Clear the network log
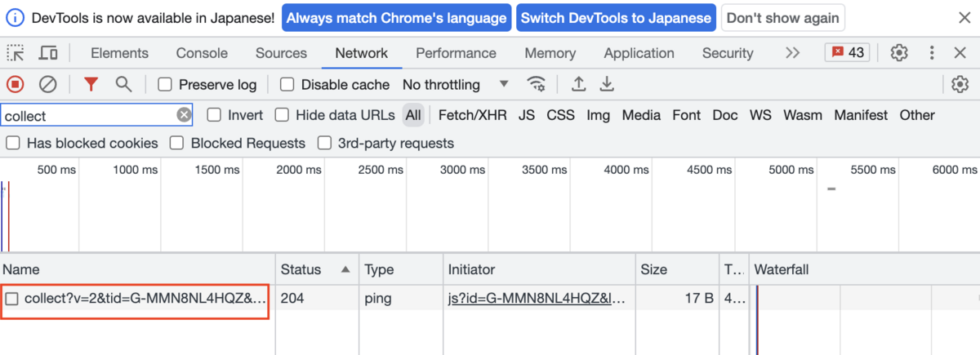The image size is (980, 355). click(x=48, y=84)
